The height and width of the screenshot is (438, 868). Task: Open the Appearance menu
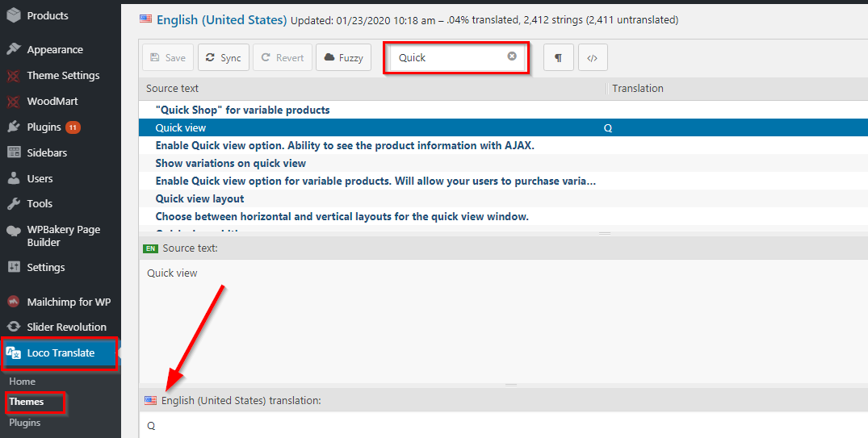tap(55, 49)
